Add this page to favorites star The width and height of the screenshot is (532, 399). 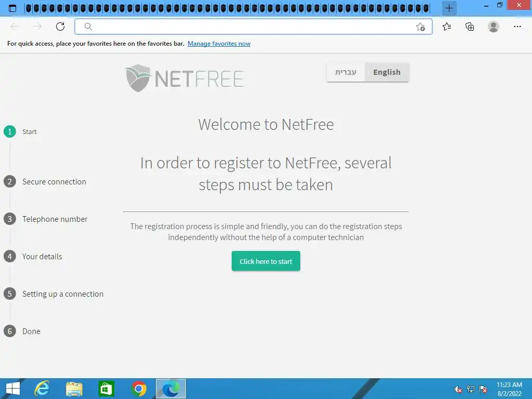tap(420, 27)
